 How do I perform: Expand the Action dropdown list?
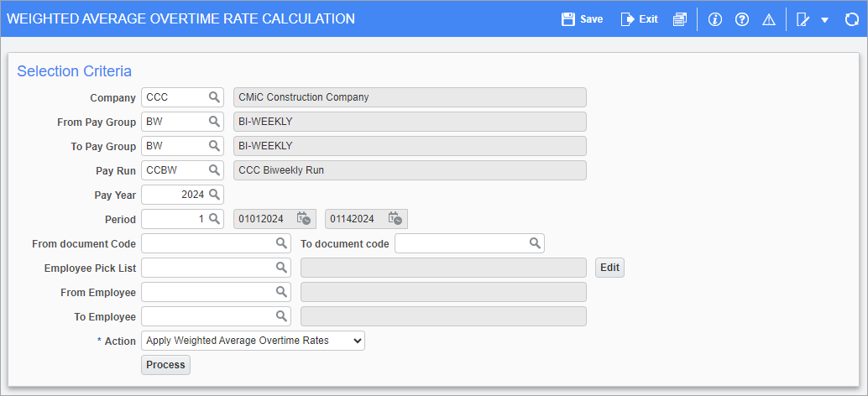click(254, 341)
